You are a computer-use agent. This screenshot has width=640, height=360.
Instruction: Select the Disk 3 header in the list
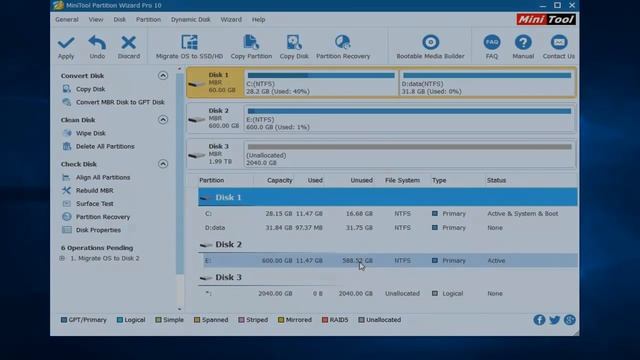(x=228, y=277)
